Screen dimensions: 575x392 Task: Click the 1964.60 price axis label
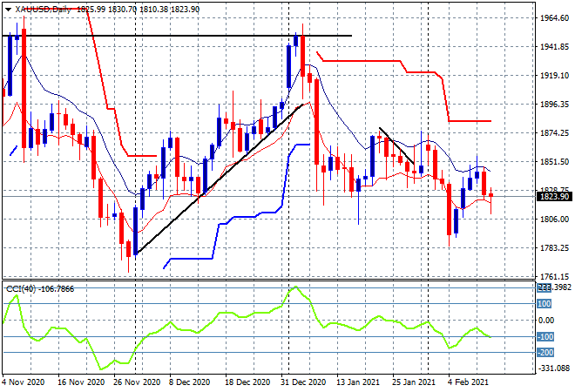554,18
